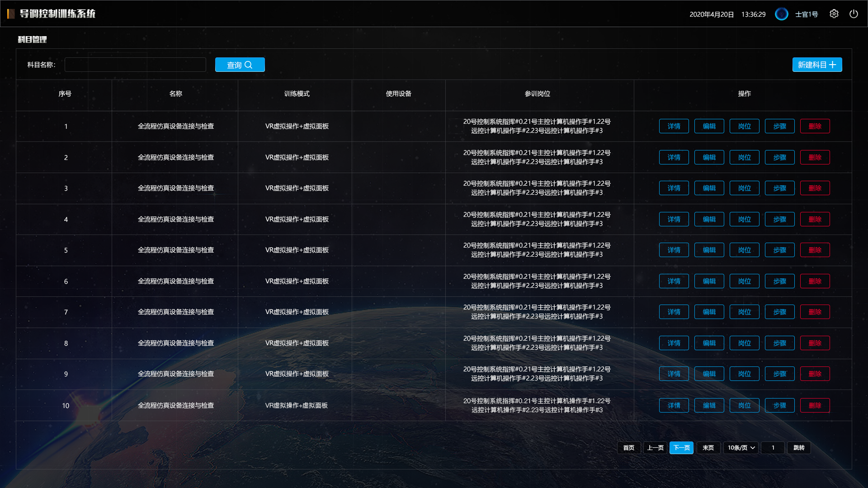Image resolution: width=868 pixels, height=488 pixels.
Task: Jump to the last page
Action: [708, 448]
